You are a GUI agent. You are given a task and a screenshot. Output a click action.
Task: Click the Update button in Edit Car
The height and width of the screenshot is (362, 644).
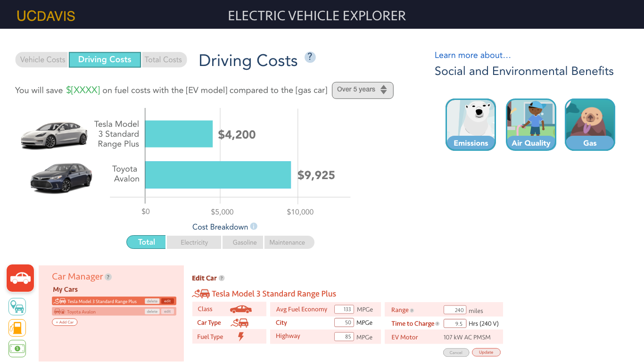pyautogui.click(x=486, y=353)
